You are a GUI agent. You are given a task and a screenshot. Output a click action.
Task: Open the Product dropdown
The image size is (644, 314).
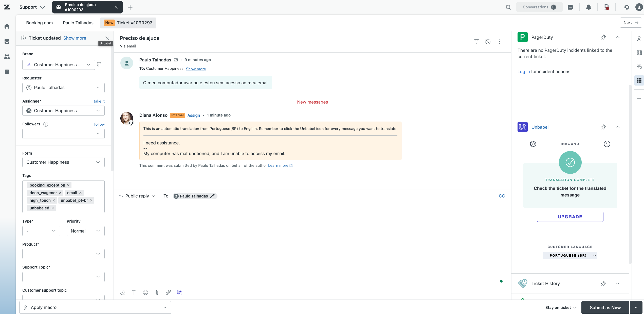(63, 254)
